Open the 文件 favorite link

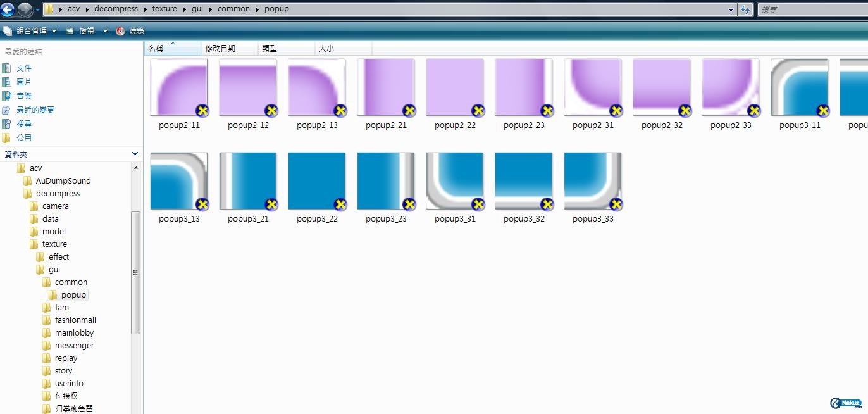(x=24, y=68)
